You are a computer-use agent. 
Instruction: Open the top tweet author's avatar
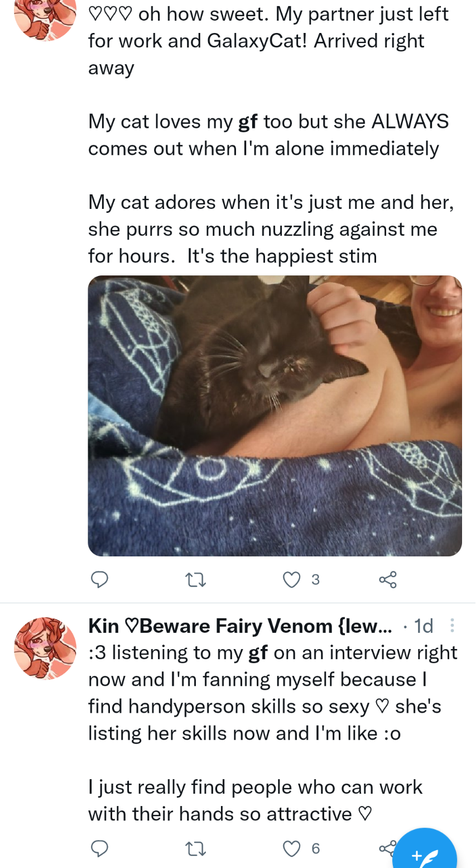(45, 20)
